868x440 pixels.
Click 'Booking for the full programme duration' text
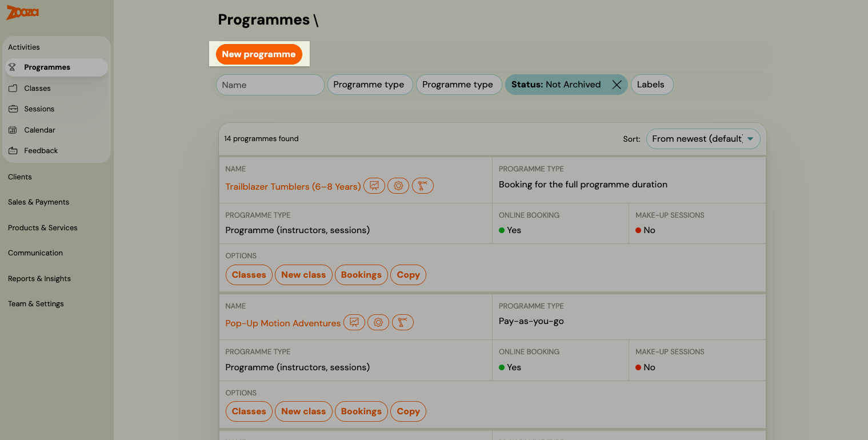[583, 185]
